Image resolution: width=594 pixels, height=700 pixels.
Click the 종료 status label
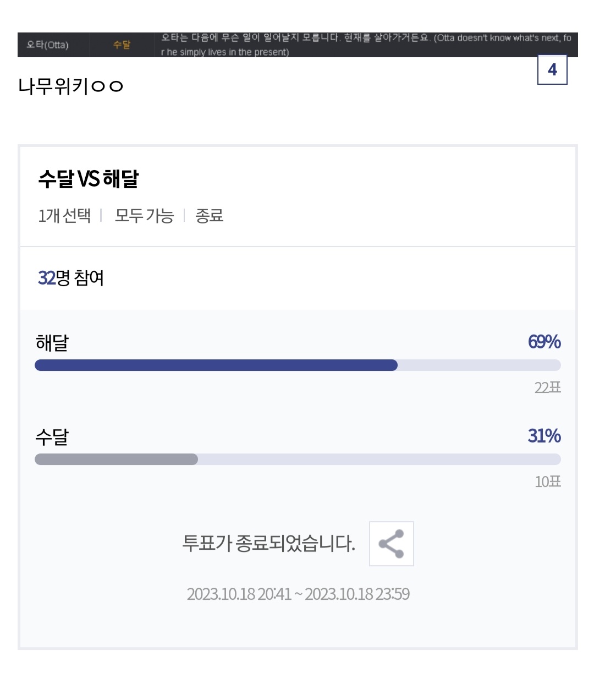click(x=209, y=216)
